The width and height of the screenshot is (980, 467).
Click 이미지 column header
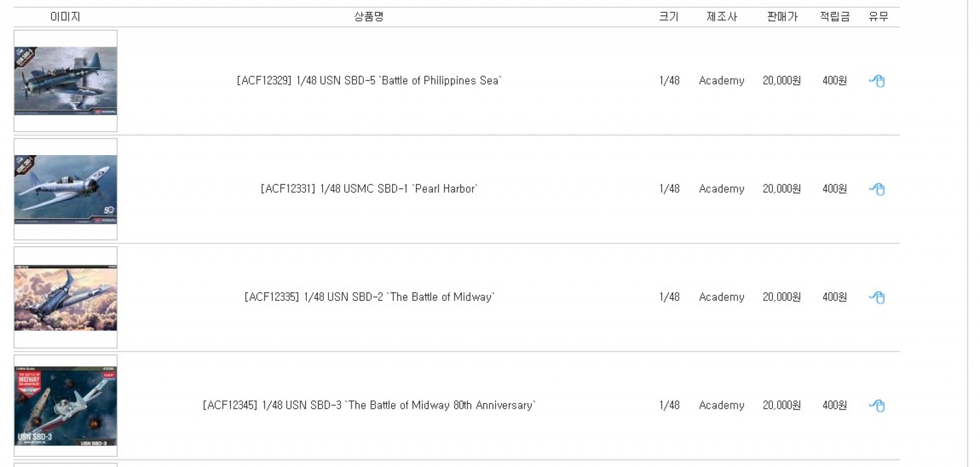click(x=66, y=17)
